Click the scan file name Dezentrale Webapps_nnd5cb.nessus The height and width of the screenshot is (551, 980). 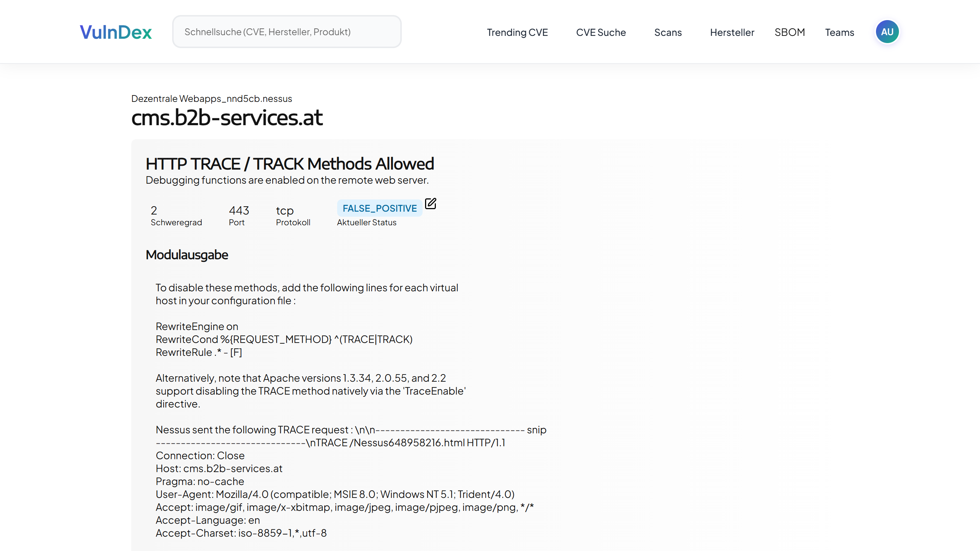212,99
